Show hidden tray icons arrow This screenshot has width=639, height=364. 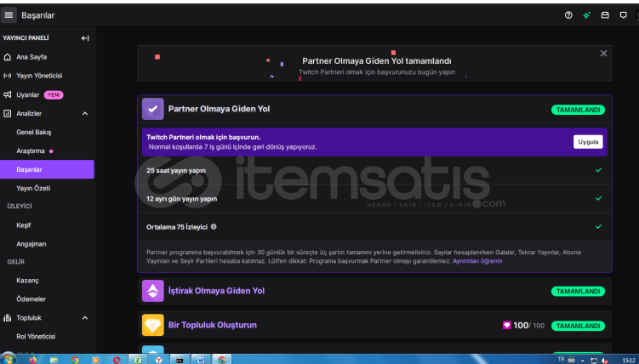tap(582, 360)
